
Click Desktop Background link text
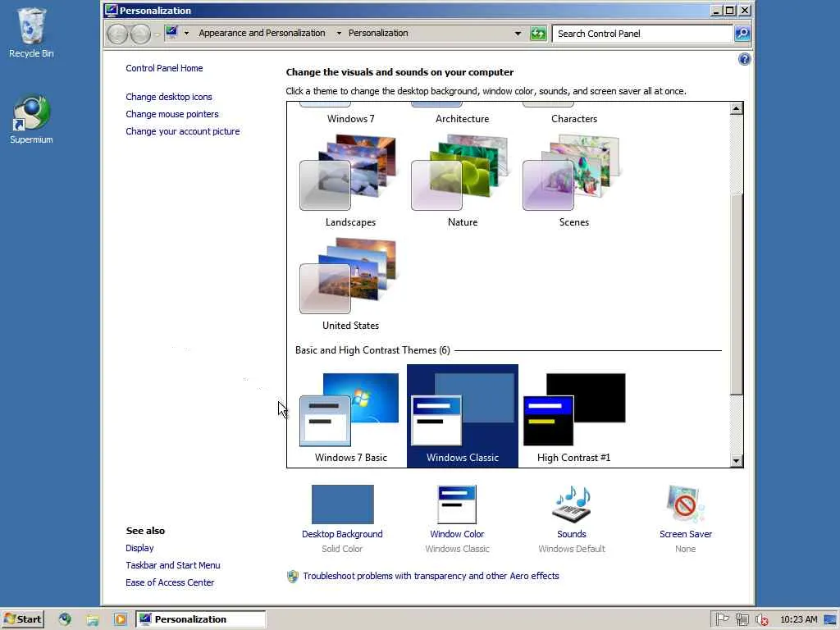tap(342, 534)
